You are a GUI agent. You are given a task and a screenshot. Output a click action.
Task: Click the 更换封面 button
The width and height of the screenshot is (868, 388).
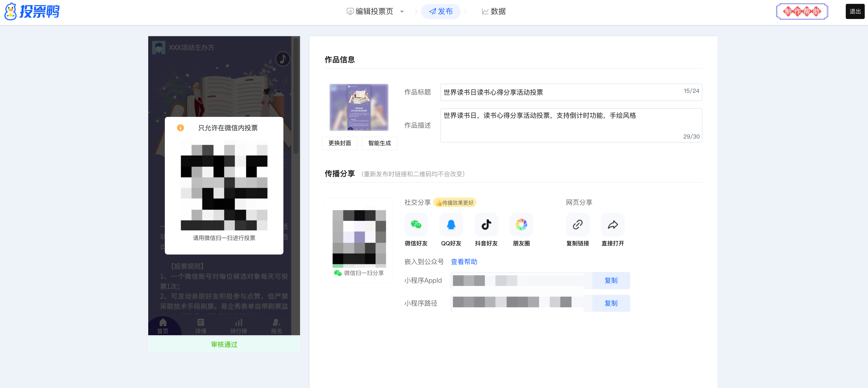coord(339,143)
